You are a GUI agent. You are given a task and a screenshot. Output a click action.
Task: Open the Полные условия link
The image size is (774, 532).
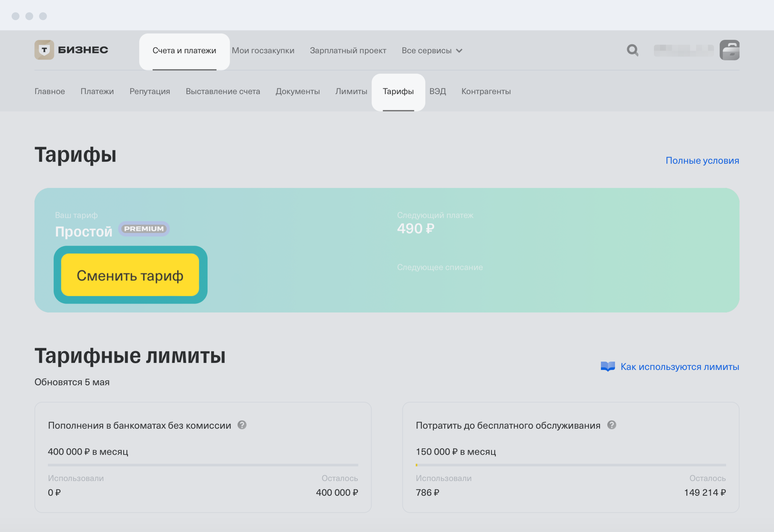coord(702,161)
